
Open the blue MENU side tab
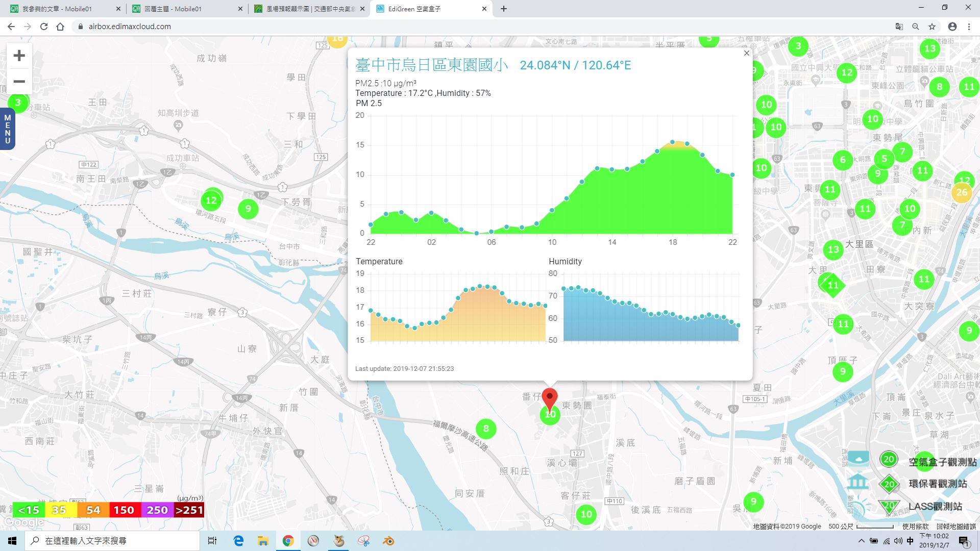pos(7,129)
